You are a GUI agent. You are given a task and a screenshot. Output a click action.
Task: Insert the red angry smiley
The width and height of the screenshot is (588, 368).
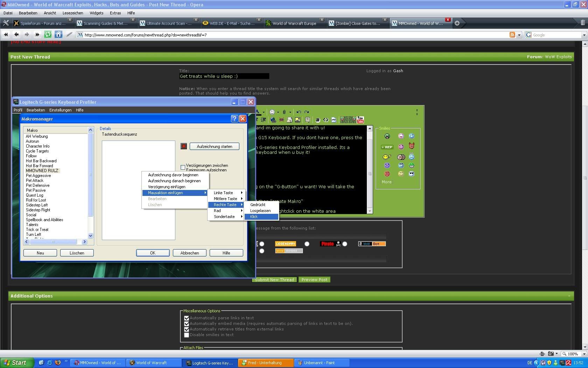387,173
